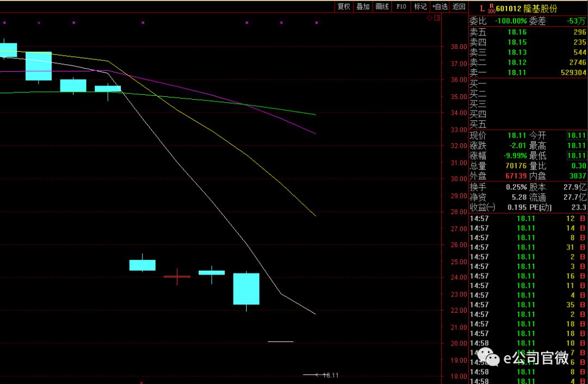588x384 pixels.
Task: Select the 画线 drawing tool
Action: click(382, 7)
